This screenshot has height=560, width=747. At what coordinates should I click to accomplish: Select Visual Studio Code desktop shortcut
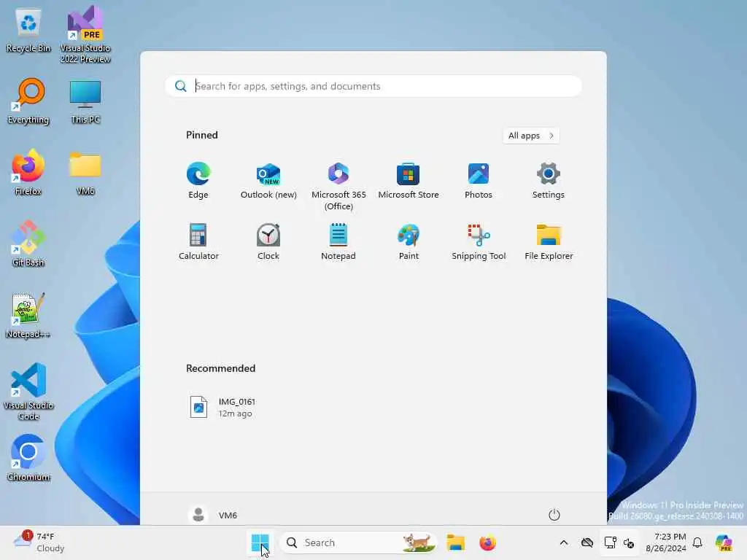pos(28,392)
